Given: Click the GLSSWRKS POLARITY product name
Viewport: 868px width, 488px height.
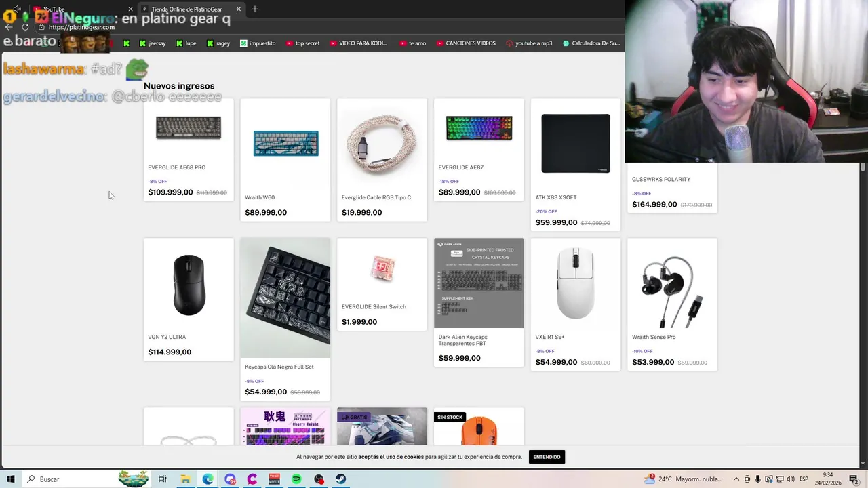Looking at the screenshot, I should coord(661,179).
